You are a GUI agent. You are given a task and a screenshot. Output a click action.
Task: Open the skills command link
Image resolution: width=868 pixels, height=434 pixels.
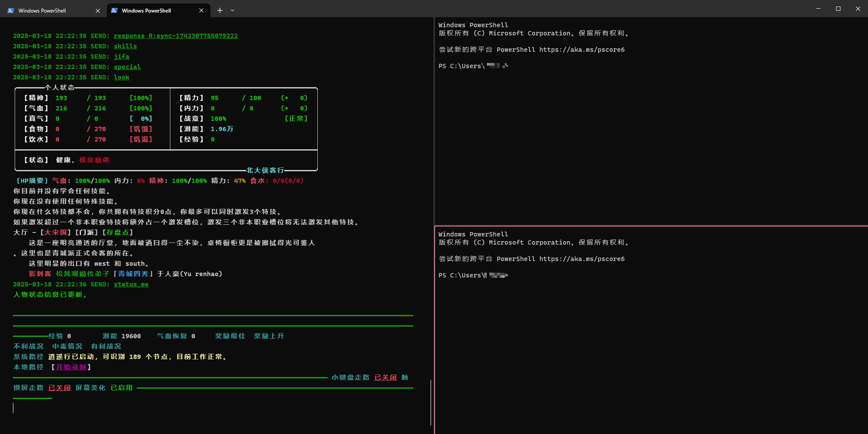pos(125,46)
